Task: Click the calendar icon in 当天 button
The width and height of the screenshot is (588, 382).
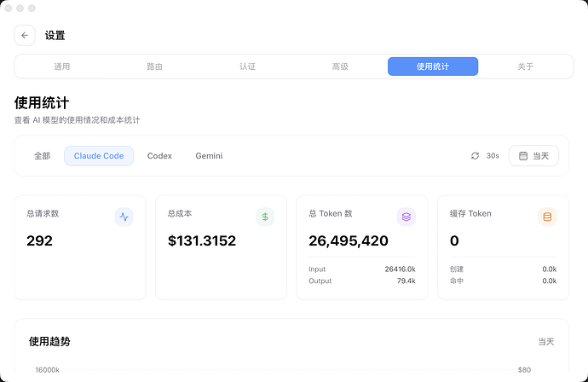Action: point(523,156)
